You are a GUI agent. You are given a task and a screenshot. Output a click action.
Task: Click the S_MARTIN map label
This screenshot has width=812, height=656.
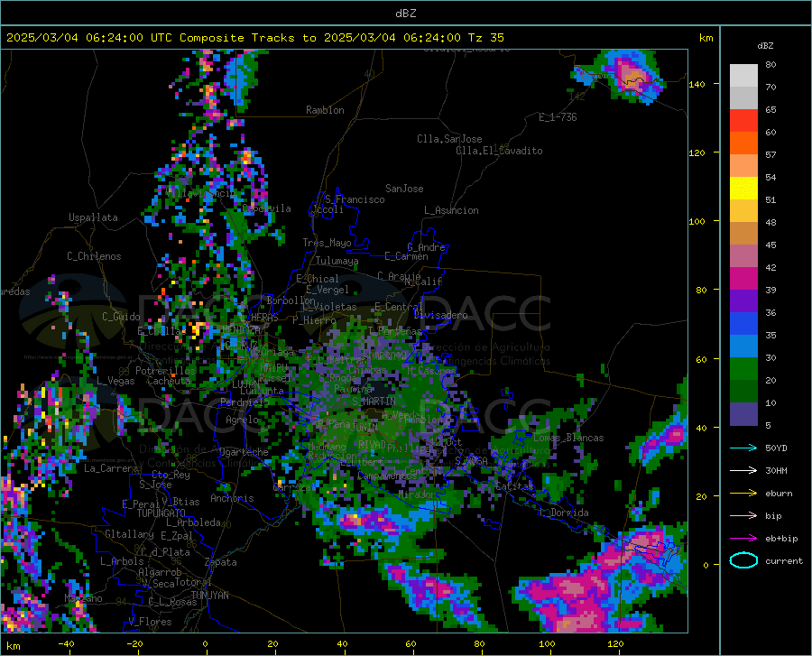click(x=374, y=402)
